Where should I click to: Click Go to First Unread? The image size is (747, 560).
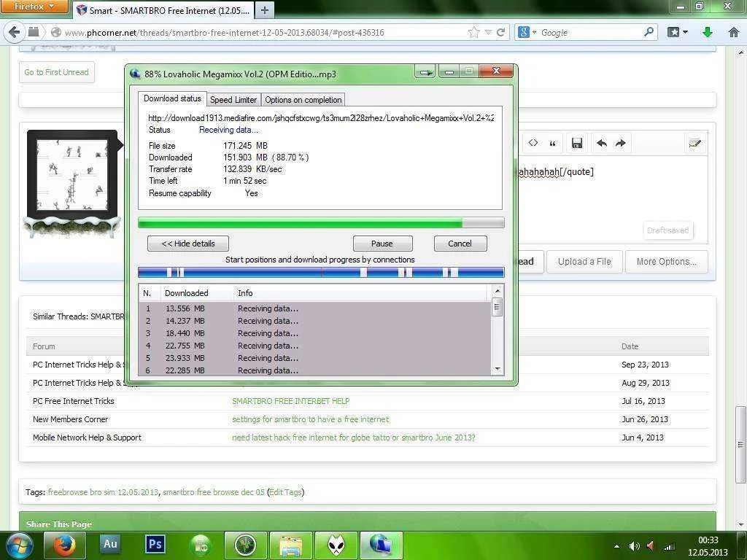[x=57, y=72]
